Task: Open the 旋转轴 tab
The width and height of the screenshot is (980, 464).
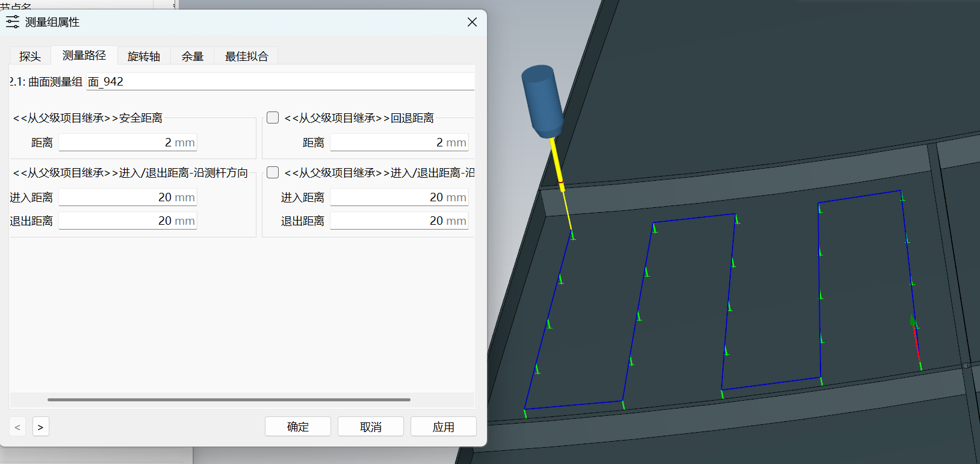Action: 144,56
